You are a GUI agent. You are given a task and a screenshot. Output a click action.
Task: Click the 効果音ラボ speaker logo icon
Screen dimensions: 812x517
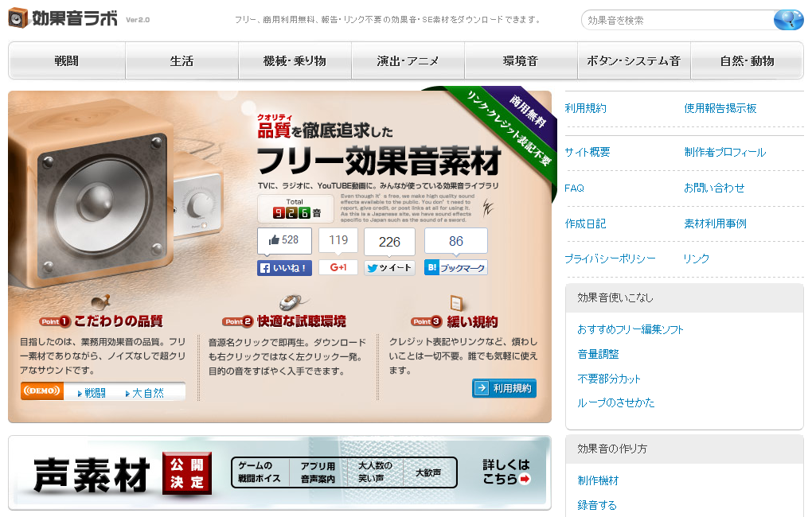coord(18,18)
